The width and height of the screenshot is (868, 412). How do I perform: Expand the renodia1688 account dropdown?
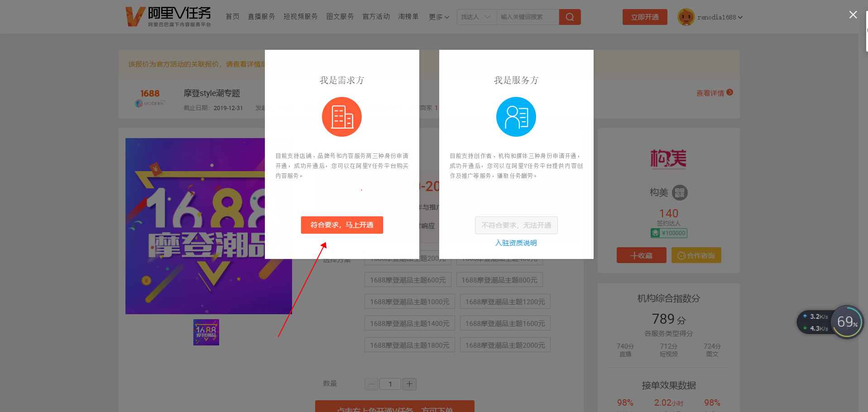click(720, 17)
